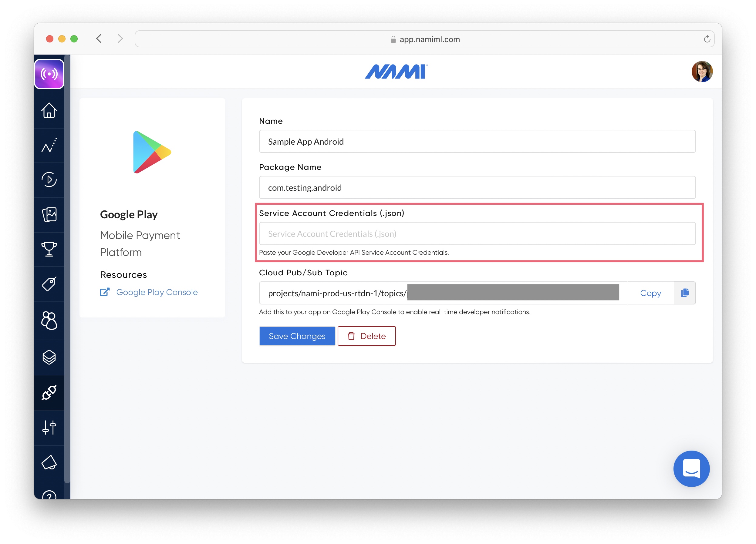Image resolution: width=756 pixels, height=544 pixels.
Task: Click the clipboard copy icon
Action: (684, 293)
